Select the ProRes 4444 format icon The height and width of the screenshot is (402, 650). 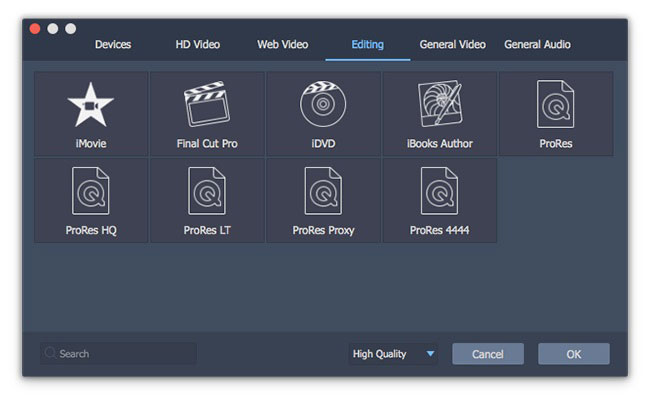439,191
